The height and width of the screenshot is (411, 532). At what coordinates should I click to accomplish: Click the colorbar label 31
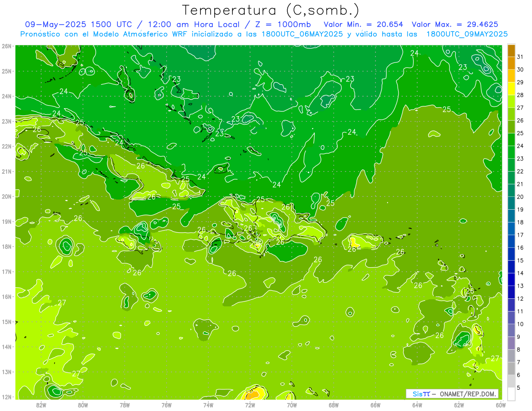[520, 57]
